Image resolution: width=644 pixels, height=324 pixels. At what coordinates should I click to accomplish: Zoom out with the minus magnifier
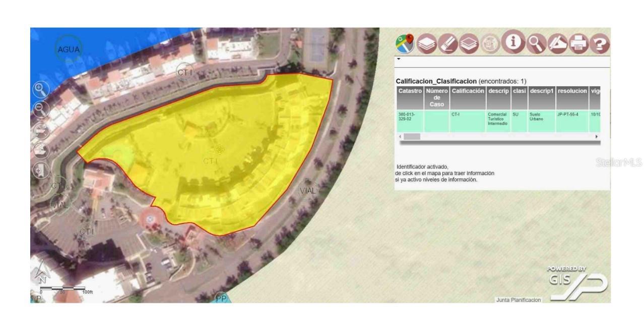41,109
